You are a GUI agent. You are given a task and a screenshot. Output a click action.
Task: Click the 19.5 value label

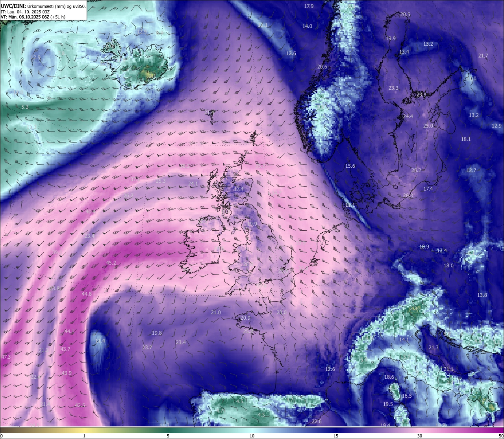[x=388, y=404]
